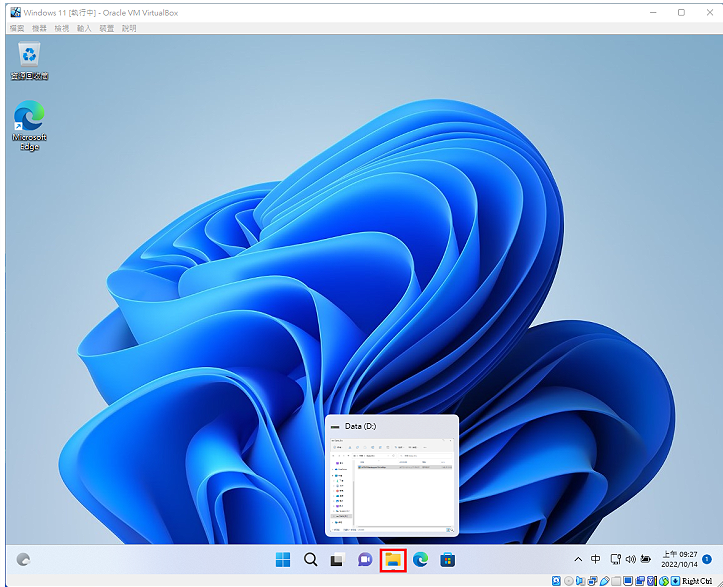Image resolution: width=723 pixels, height=587 pixels.
Task: Click the VirtualBox keyboard capture arrow icon
Action: click(675, 581)
